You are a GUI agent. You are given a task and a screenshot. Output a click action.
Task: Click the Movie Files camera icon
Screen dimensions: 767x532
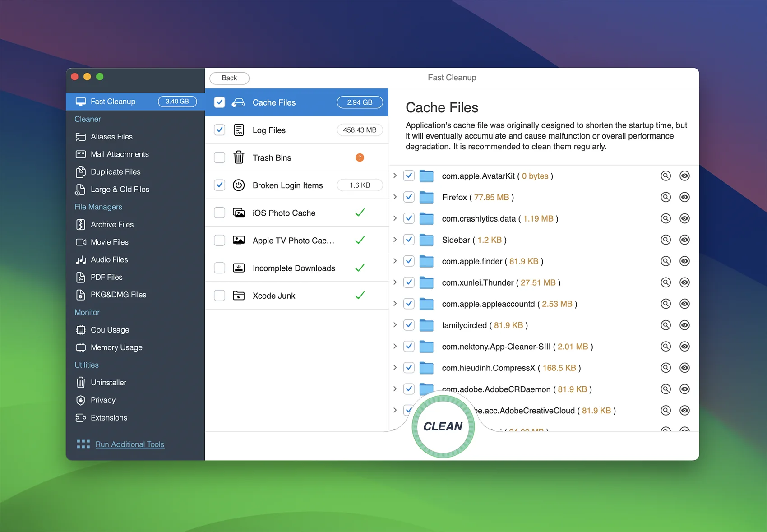click(x=81, y=242)
